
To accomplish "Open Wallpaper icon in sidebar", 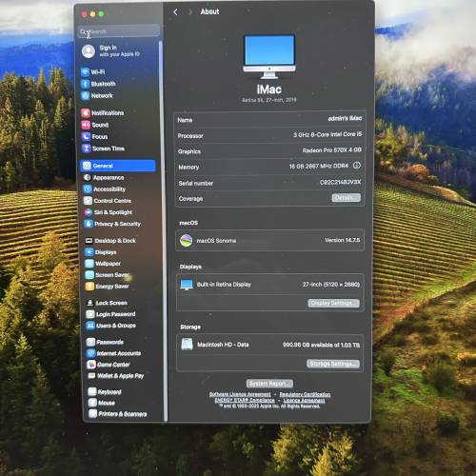I will pos(89,264).
